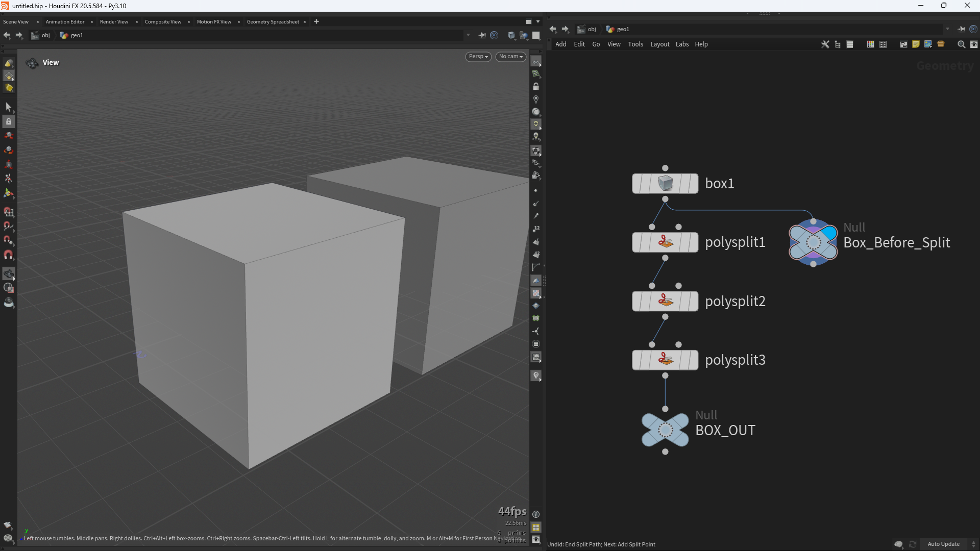Select the Handles tool with colored arrows
This screenshot has height=551, width=980.
tap(9, 193)
